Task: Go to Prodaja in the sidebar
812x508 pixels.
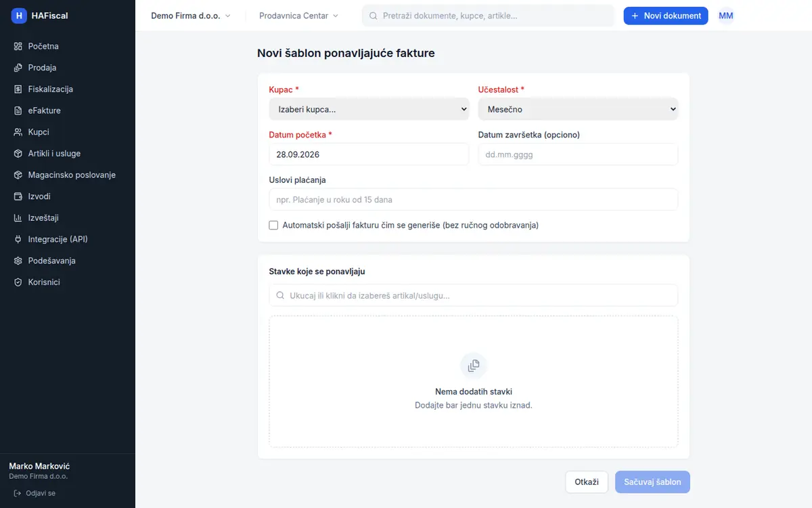Action: click(x=68, y=68)
